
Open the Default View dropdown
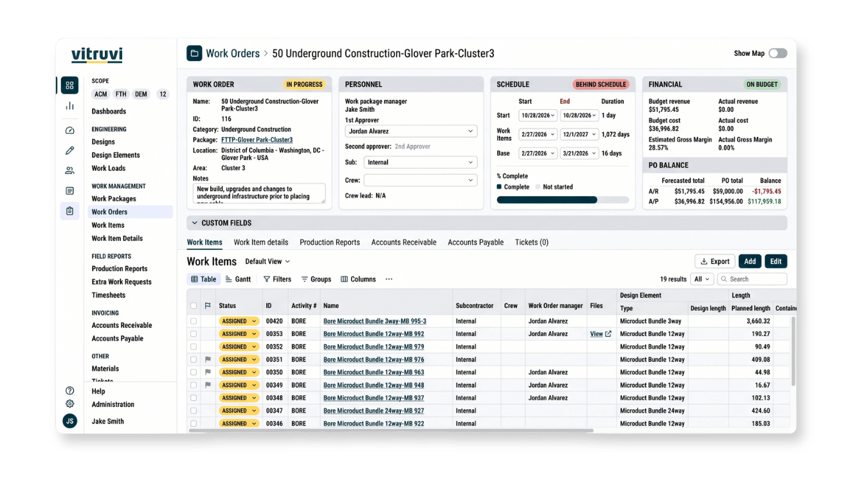pyautogui.click(x=267, y=262)
